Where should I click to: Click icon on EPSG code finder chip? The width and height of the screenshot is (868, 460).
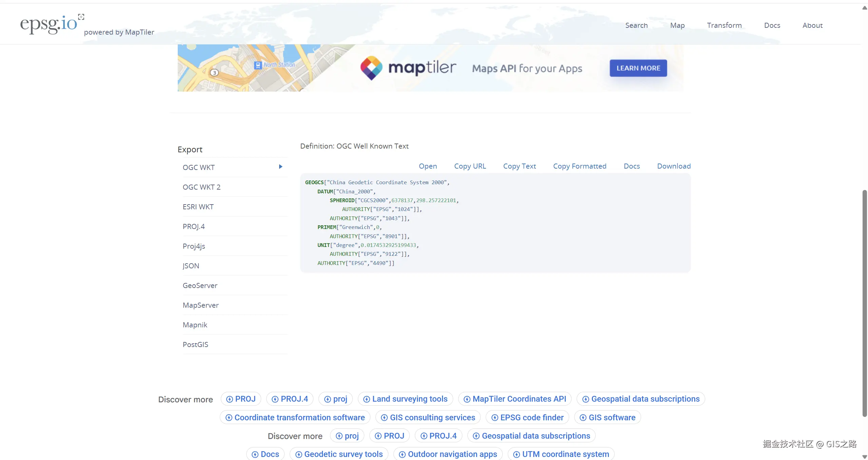tap(495, 418)
